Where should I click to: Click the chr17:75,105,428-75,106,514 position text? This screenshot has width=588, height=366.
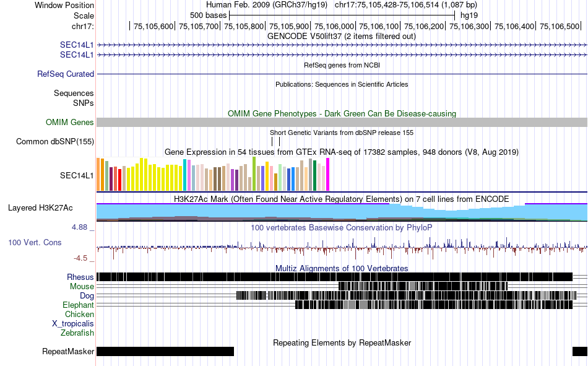click(406, 5)
